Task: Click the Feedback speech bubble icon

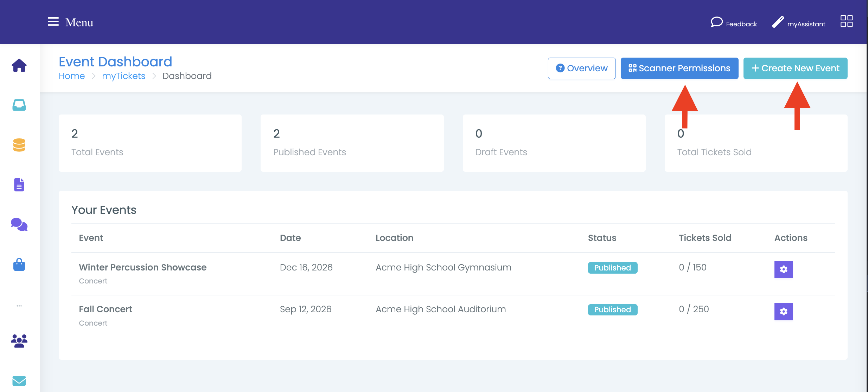Action: 716,22
